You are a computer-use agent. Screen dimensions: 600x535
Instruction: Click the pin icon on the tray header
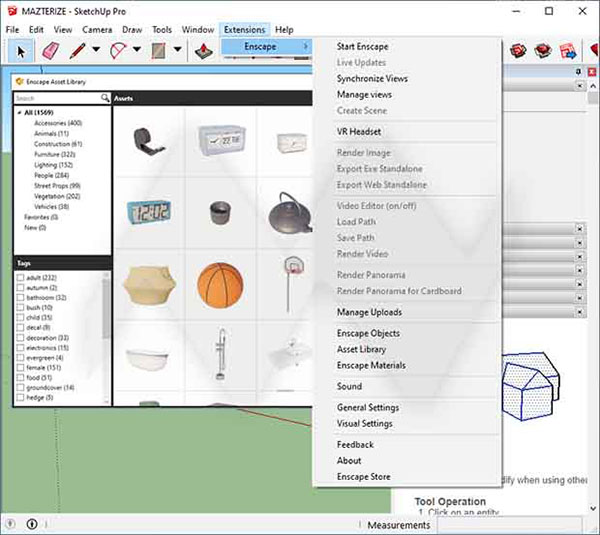point(578,72)
